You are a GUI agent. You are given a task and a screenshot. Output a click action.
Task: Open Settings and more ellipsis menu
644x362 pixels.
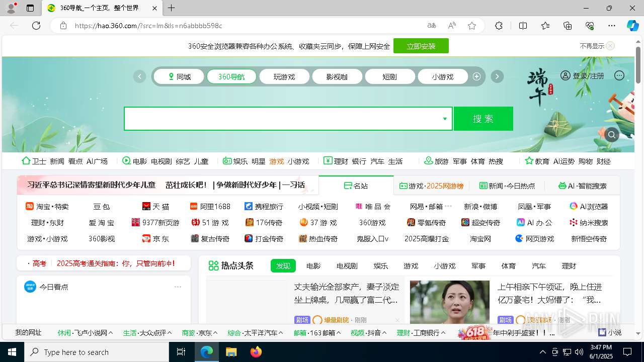612,26
